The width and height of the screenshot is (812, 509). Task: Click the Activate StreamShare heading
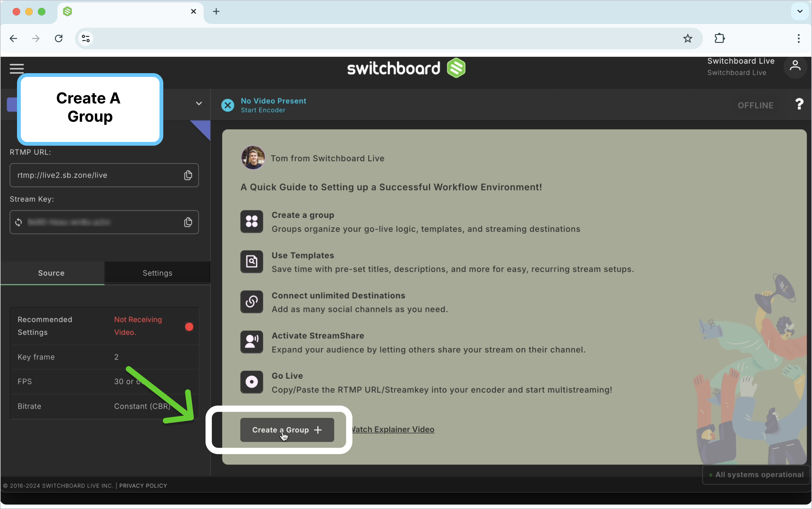click(x=318, y=336)
